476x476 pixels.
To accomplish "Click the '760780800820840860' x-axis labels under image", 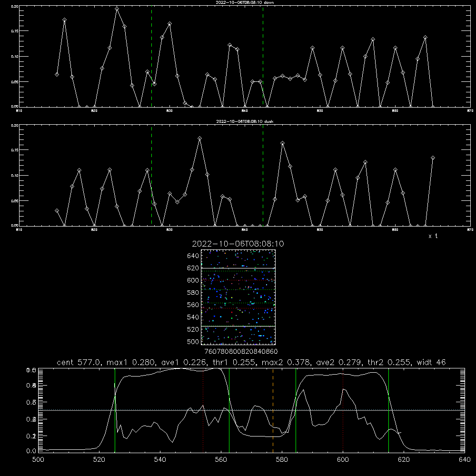I will tap(241, 351).
